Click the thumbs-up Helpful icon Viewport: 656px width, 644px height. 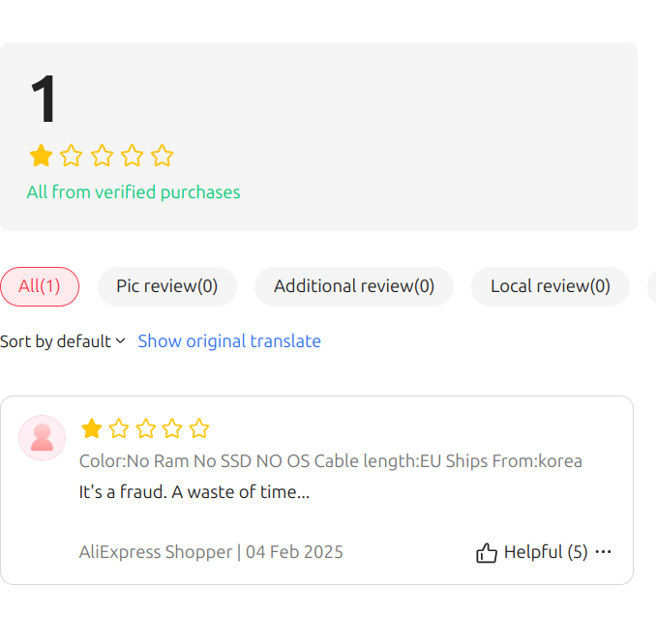(x=486, y=553)
